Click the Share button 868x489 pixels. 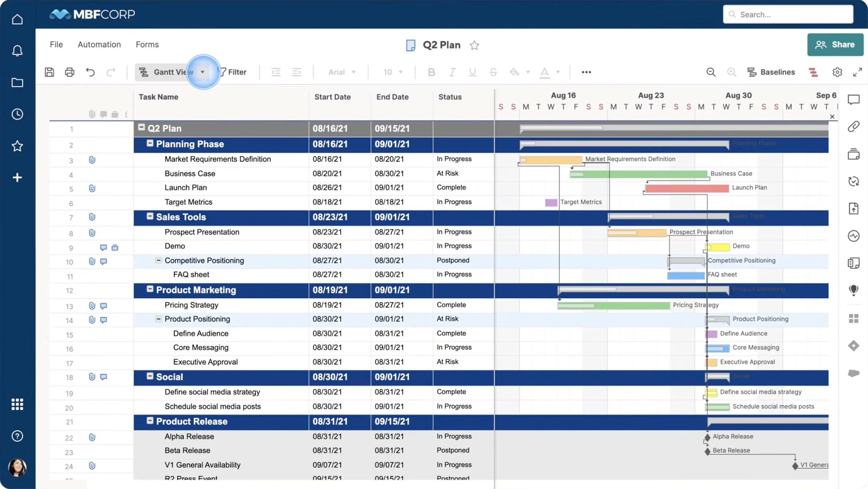(x=835, y=45)
